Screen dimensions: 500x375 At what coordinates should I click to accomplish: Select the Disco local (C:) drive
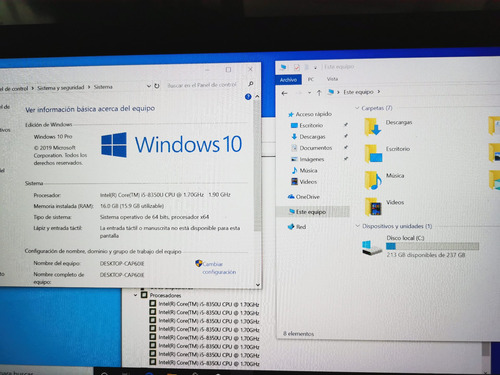tap(421, 247)
